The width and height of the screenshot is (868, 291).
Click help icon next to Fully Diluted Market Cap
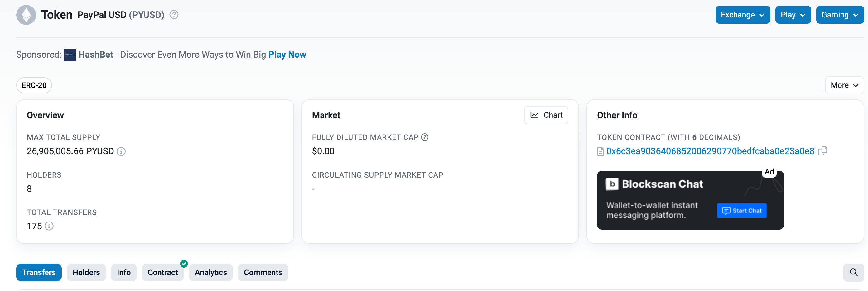[x=425, y=137]
